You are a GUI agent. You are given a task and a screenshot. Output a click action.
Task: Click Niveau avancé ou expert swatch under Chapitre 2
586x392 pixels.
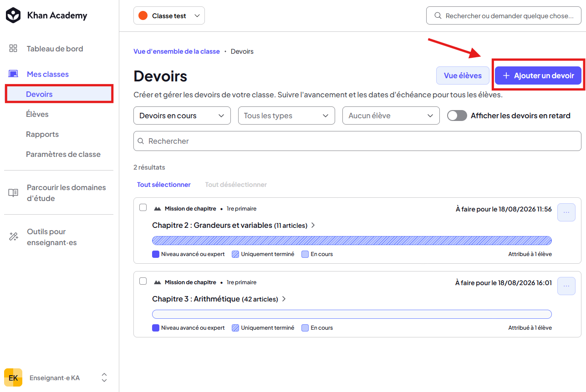(x=156, y=254)
